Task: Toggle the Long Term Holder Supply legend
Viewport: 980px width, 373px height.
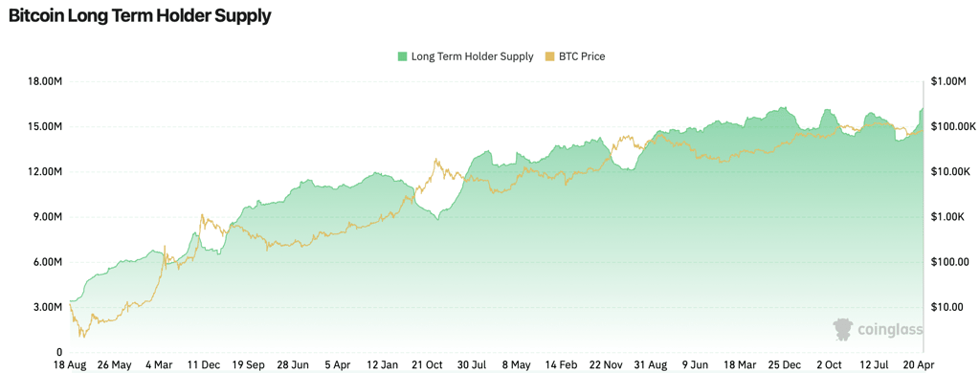Action: click(465, 56)
